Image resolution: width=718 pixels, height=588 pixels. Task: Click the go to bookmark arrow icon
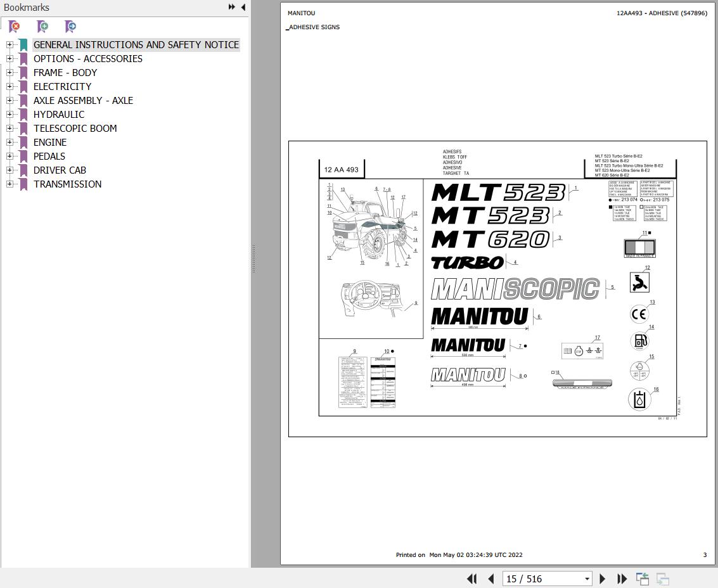[x=70, y=27]
